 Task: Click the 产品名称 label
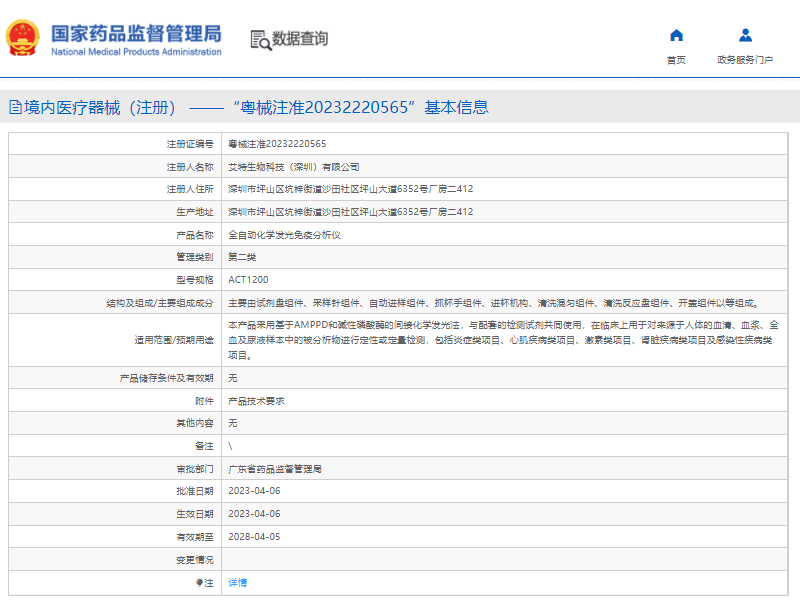[194, 235]
